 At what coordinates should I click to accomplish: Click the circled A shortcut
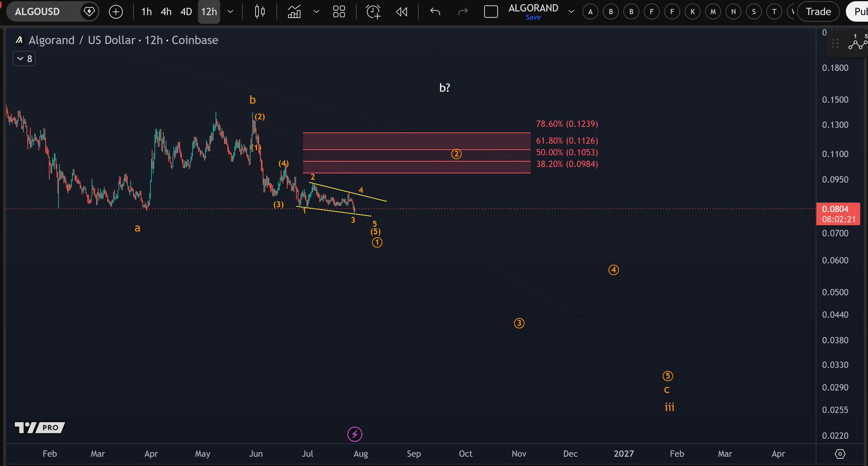[590, 11]
